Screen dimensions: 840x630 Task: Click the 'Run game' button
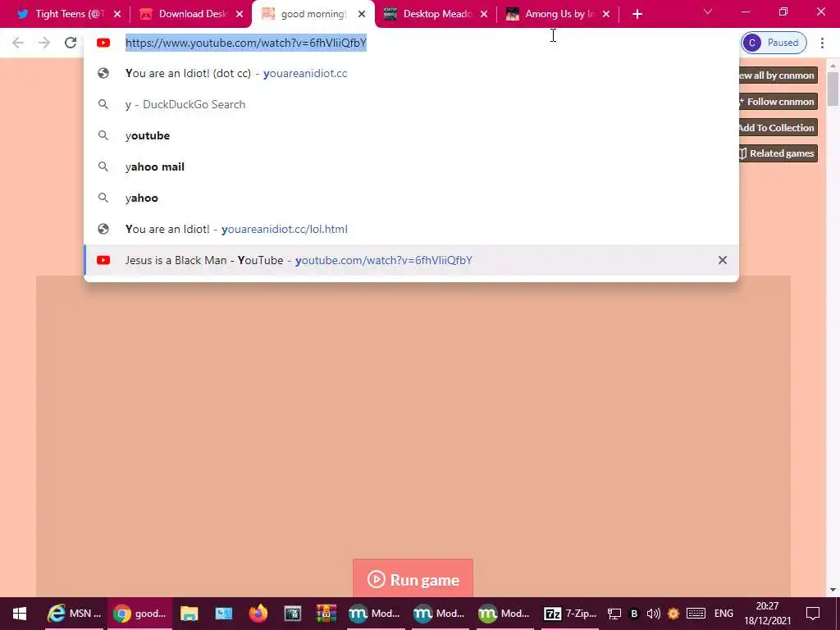(413, 578)
